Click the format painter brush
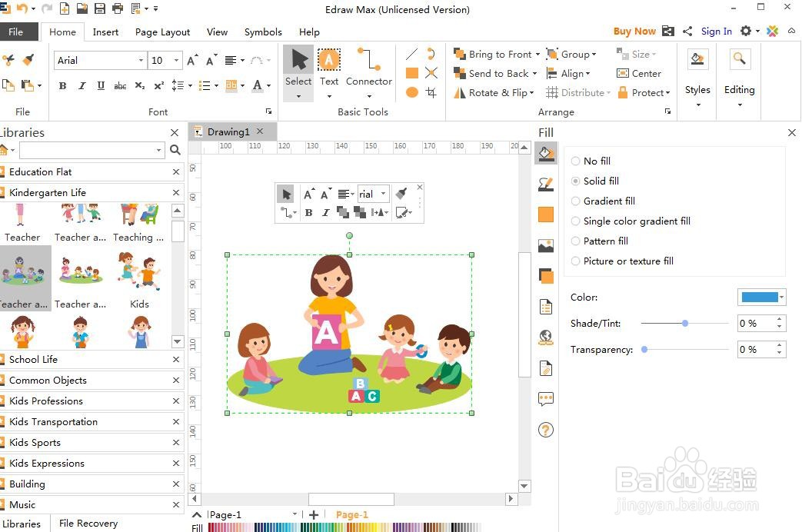Viewport: 802px width, 532px height. (28, 60)
